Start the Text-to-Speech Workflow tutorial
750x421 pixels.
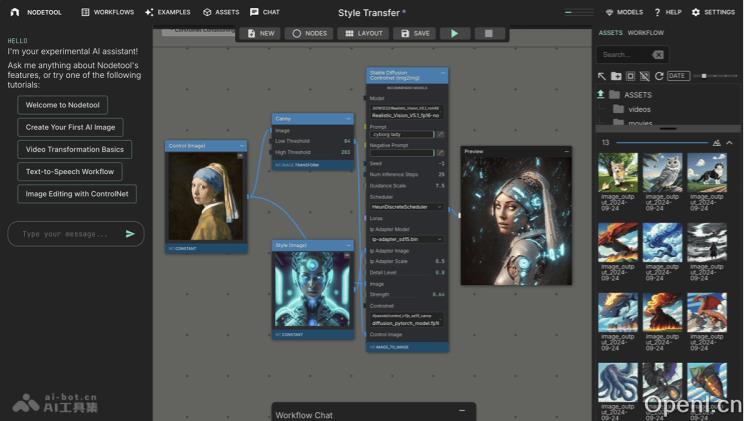[x=70, y=171]
